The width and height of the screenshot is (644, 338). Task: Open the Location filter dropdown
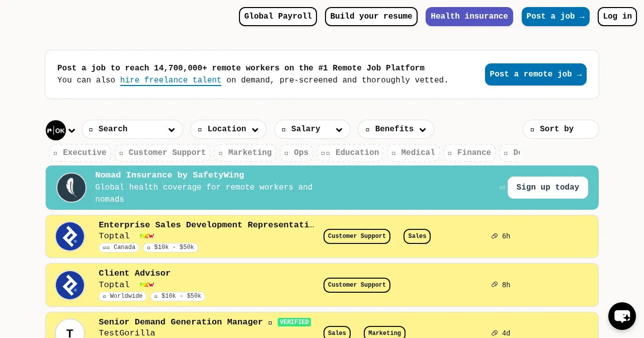[x=228, y=129]
